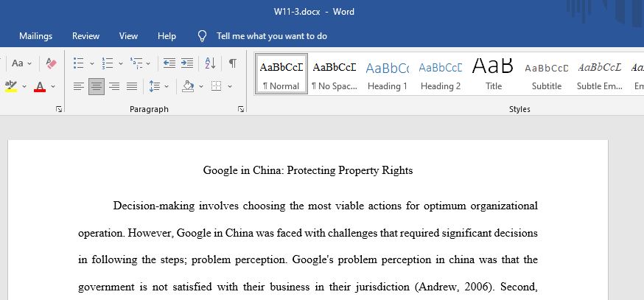Apply a numbered list

coord(108,63)
